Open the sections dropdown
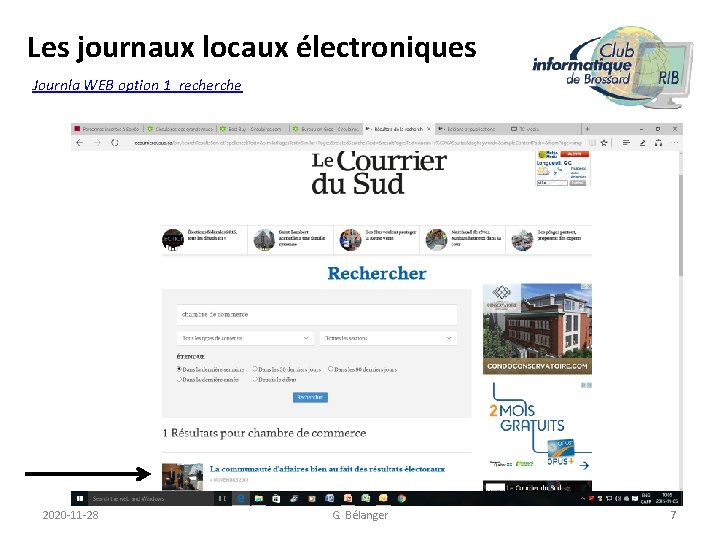 click(x=388, y=338)
